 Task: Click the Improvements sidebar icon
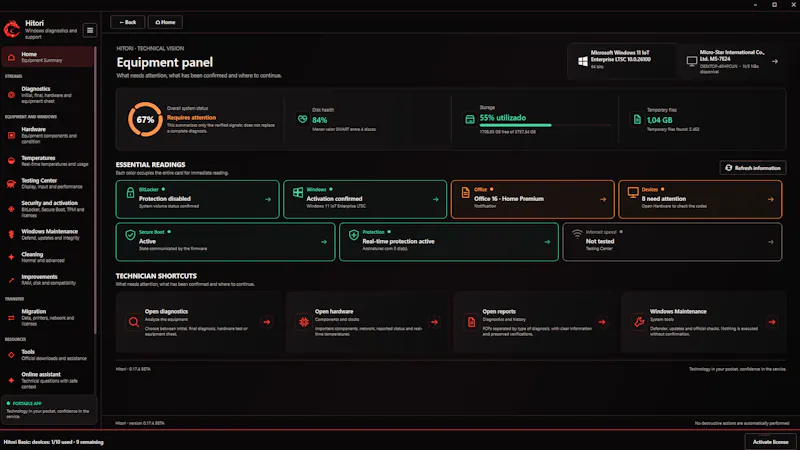click(x=11, y=280)
